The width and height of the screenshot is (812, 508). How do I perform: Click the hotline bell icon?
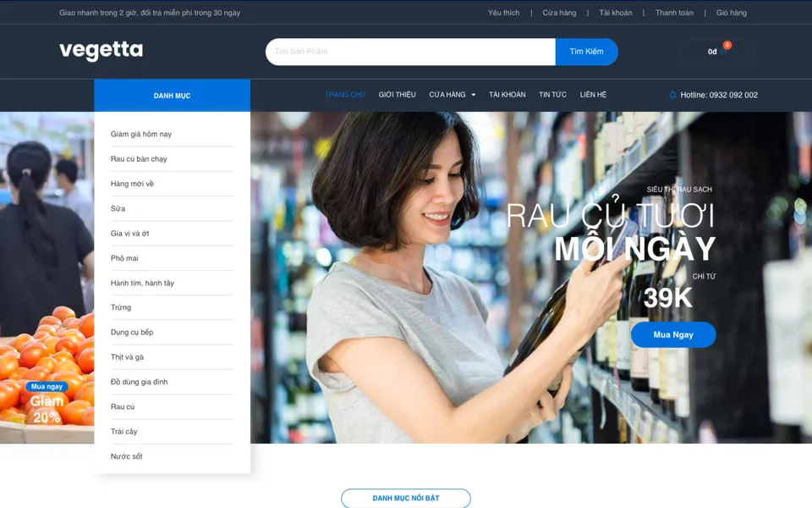(x=672, y=95)
